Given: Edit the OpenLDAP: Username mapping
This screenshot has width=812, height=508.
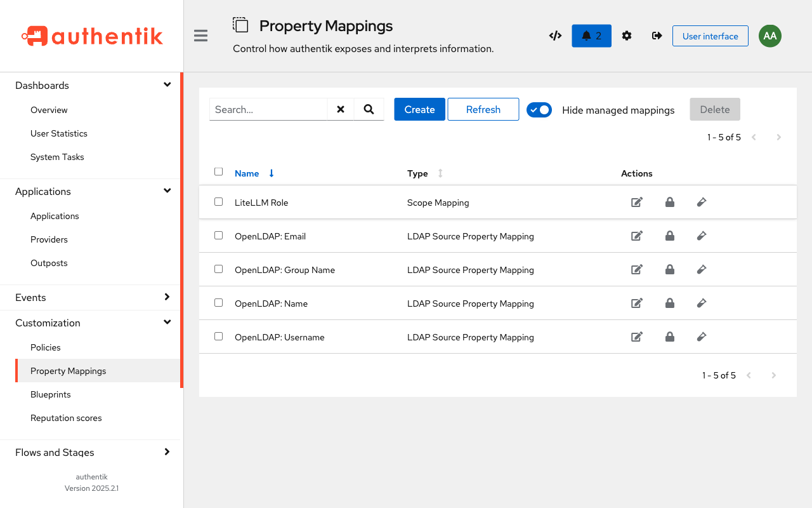Looking at the screenshot, I should pyautogui.click(x=637, y=337).
